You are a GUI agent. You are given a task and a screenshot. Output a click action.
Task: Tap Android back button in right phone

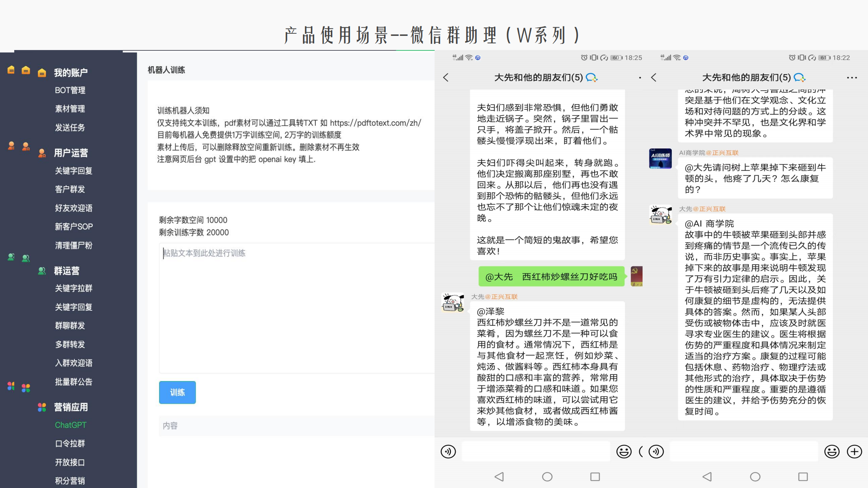(x=707, y=477)
